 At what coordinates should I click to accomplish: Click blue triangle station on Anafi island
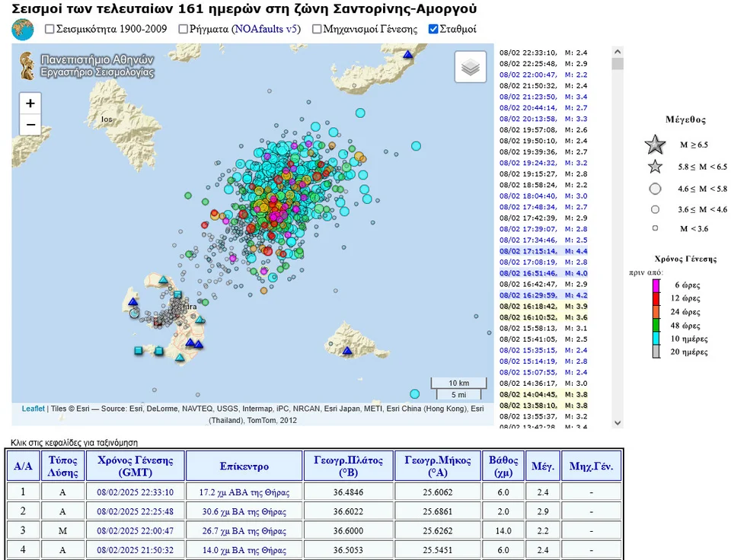(347, 351)
